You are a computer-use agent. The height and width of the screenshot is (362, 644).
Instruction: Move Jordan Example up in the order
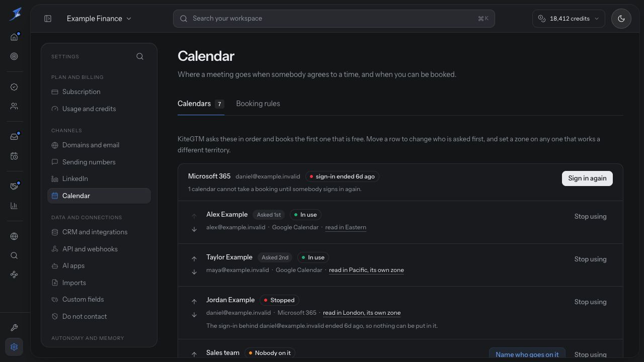(194, 301)
